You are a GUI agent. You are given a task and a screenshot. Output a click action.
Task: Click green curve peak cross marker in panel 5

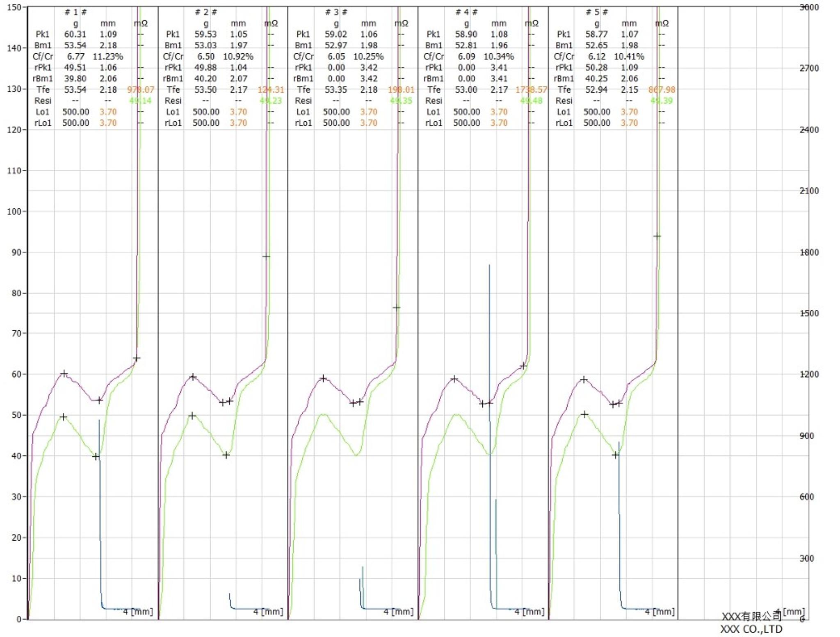coord(584,414)
